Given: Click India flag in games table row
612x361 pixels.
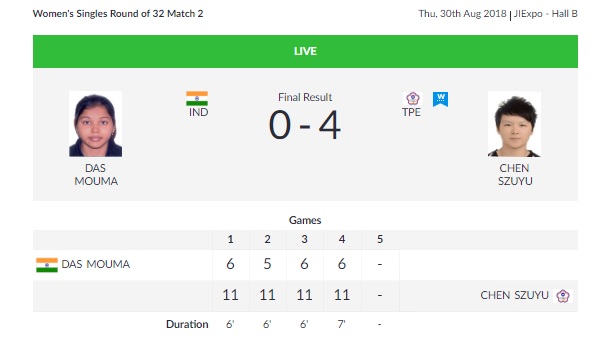Looking at the screenshot, I should click(47, 265).
